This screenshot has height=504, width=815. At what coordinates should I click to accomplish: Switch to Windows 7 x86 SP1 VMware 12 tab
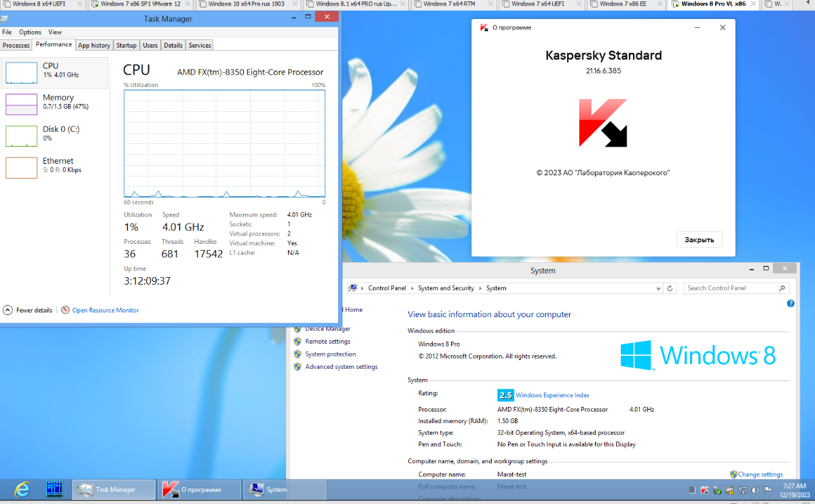point(141,4)
